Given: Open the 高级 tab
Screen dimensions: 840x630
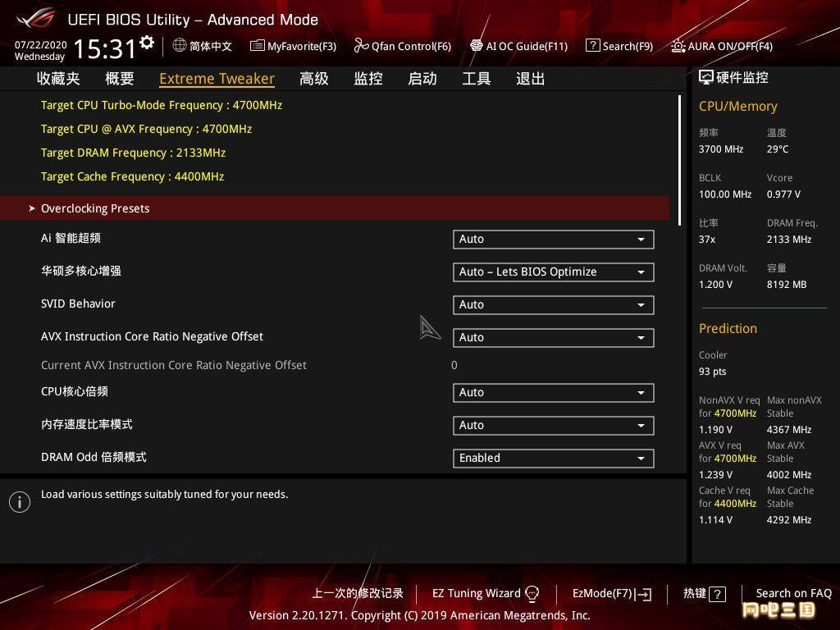Looking at the screenshot, I should click(x=314, y=79).
